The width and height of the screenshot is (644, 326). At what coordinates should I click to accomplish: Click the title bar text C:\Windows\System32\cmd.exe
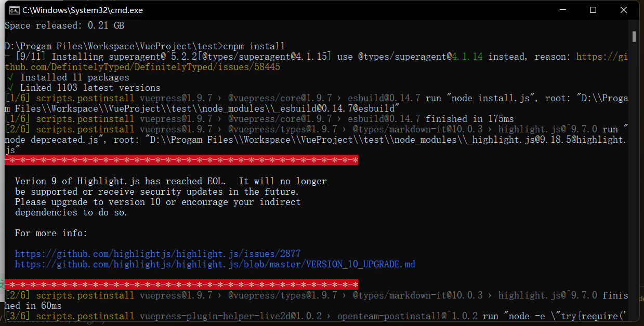(x=82, y=10)
